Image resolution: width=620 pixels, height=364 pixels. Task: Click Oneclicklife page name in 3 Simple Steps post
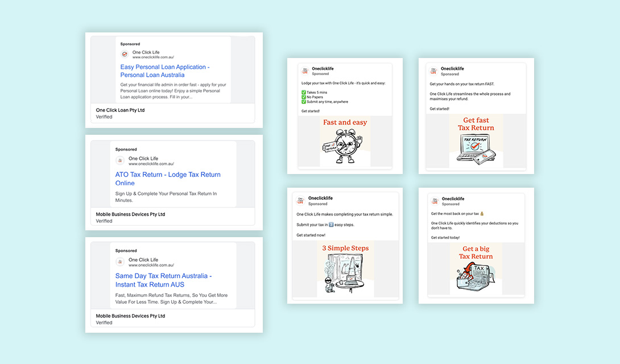coord(320,198)
